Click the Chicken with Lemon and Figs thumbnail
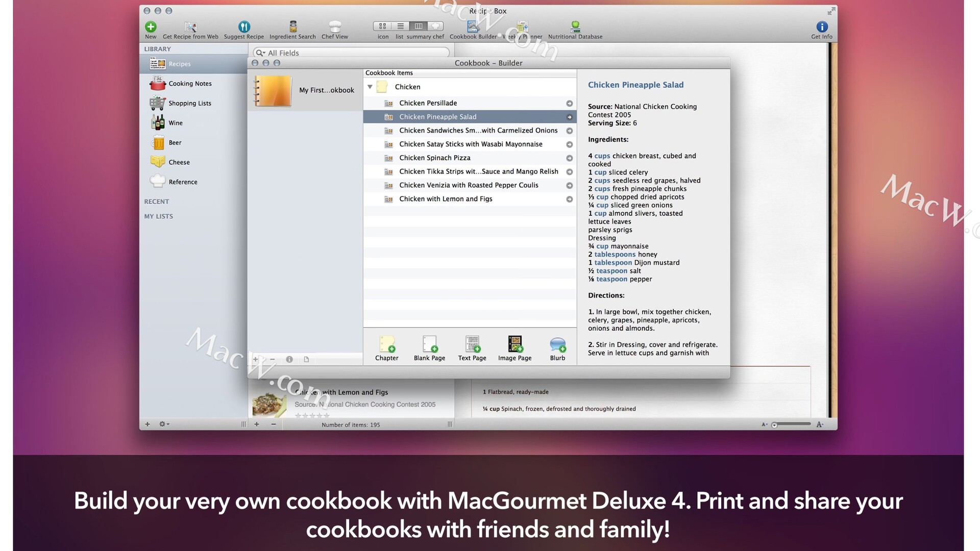The image size is (980, 551). click(x=269, y=404)
